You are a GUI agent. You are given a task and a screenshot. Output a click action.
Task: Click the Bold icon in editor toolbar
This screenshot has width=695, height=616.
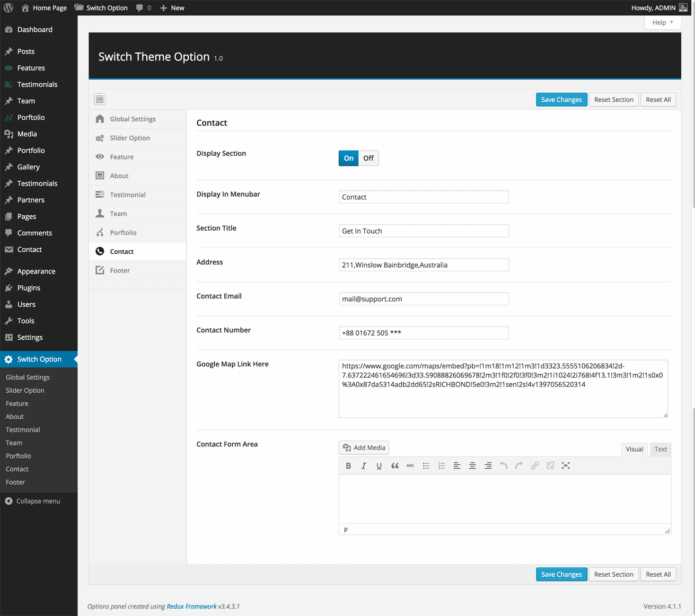(x=348, y=465)
